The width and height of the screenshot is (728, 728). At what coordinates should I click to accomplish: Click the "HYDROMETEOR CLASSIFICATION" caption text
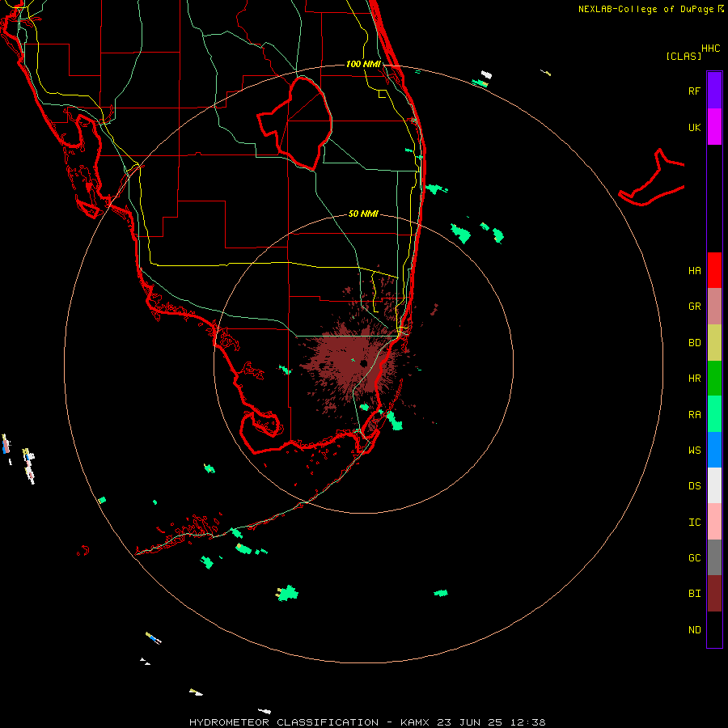tap(284, 722)
